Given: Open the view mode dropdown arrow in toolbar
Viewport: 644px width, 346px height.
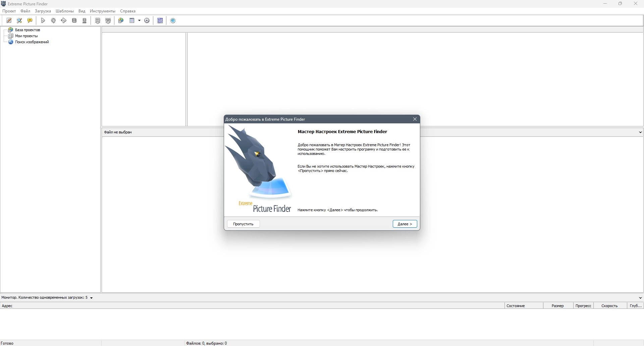Looking at the screenshot, I should (x=139, y=20).
